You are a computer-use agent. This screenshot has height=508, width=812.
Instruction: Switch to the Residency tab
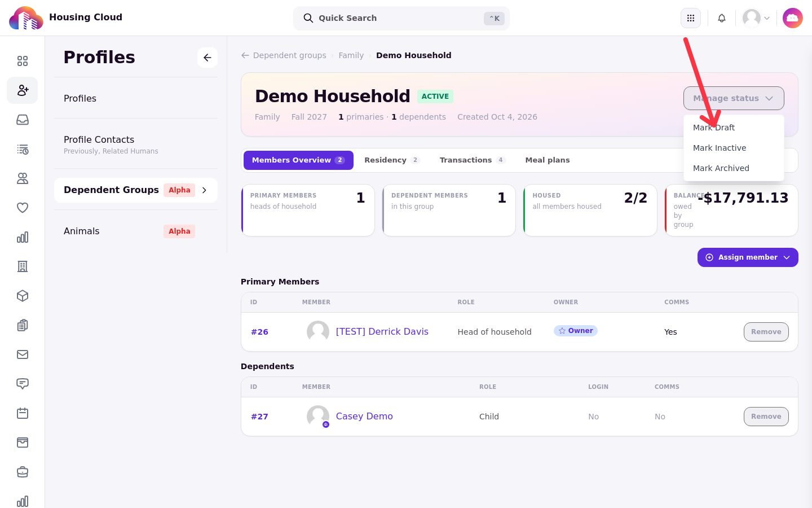(392, 160)
